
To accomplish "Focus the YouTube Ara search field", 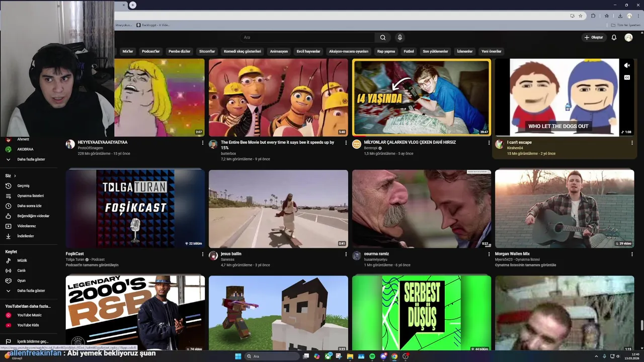I will pos(307,37).
